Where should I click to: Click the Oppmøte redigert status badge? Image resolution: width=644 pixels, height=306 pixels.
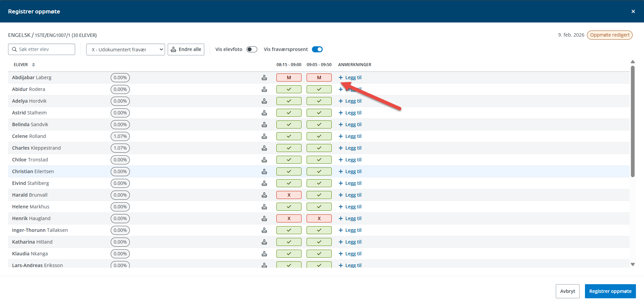(x=610, y=35)
